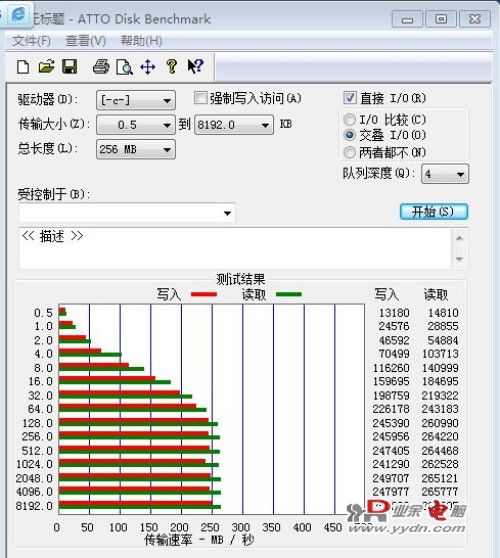This screenshot has width=500, height=558.
Task: Print using the printer icon
Action: (x=101, y=67)
